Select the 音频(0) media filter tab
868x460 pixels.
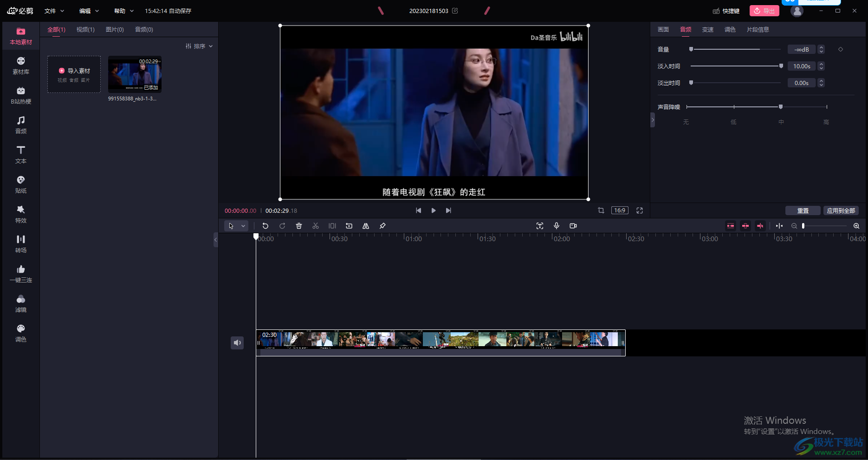[x=144, y=29]
